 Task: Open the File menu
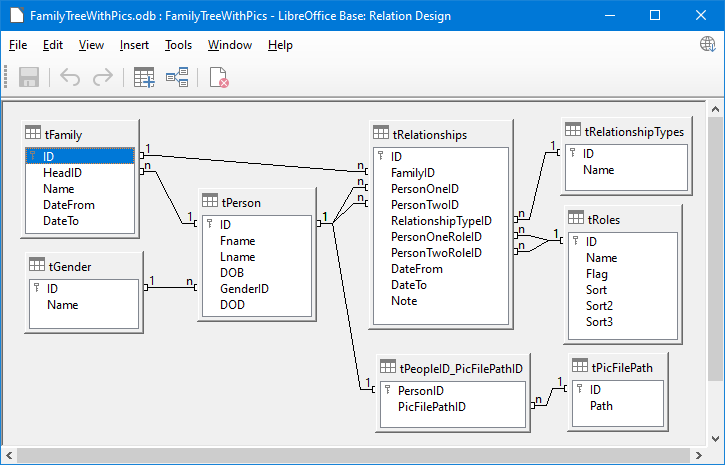click(x=18, y=45)
